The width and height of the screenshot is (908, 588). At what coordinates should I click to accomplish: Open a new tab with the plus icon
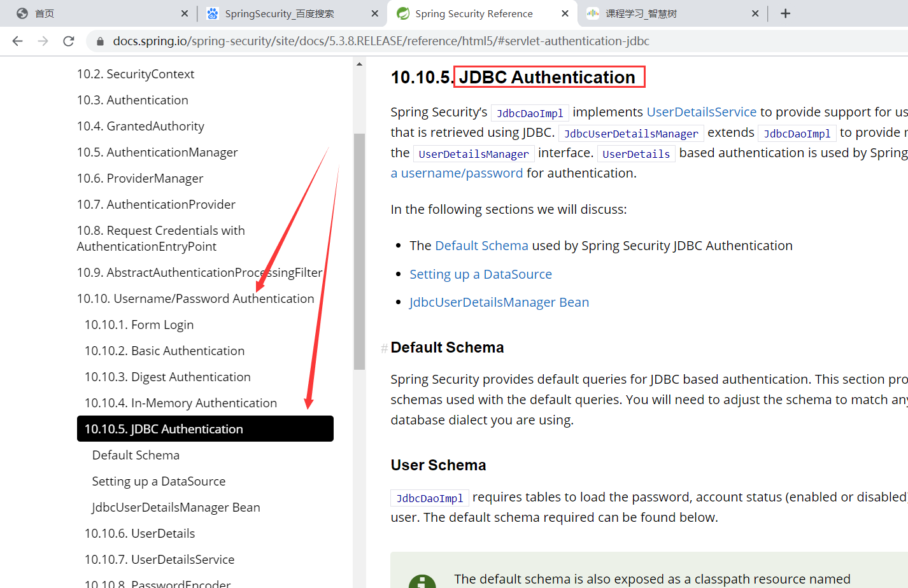[785, 13]
